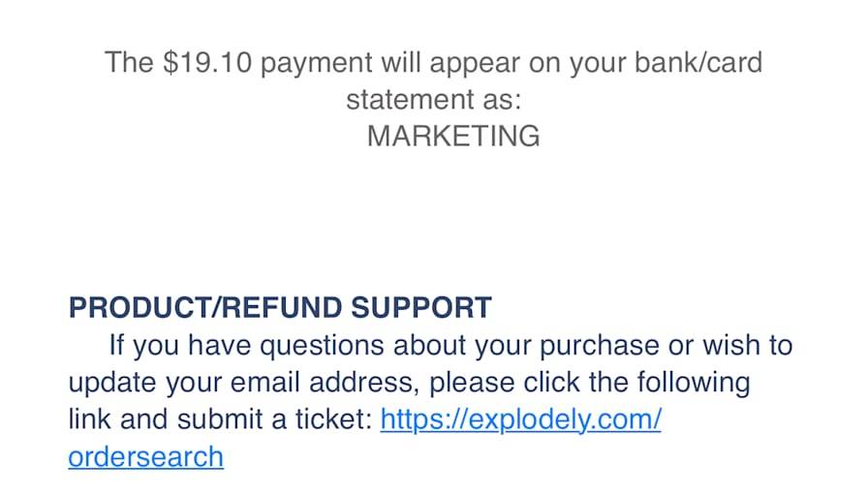
Task: Open the https://explodely.com/ordersearch support link
Action: coord(520,419)
